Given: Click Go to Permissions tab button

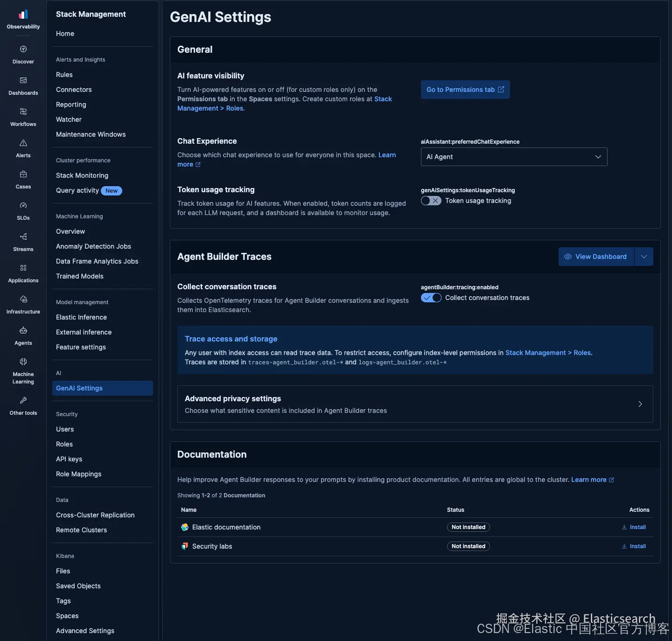Looking at the screenshot, I should pos(465,90).
